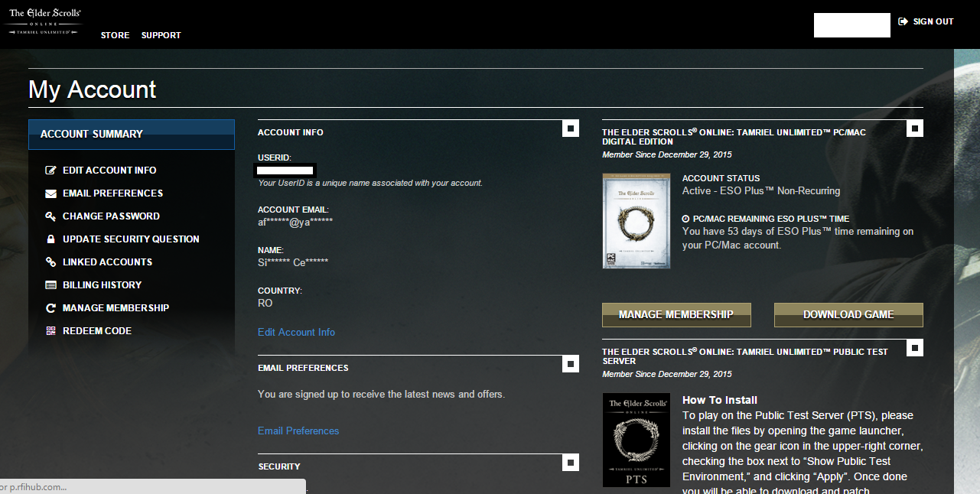Collapse the Account Info section
The height and width of the screenshot is (494, 980).
pyautogui.click(x=571, y=128)
